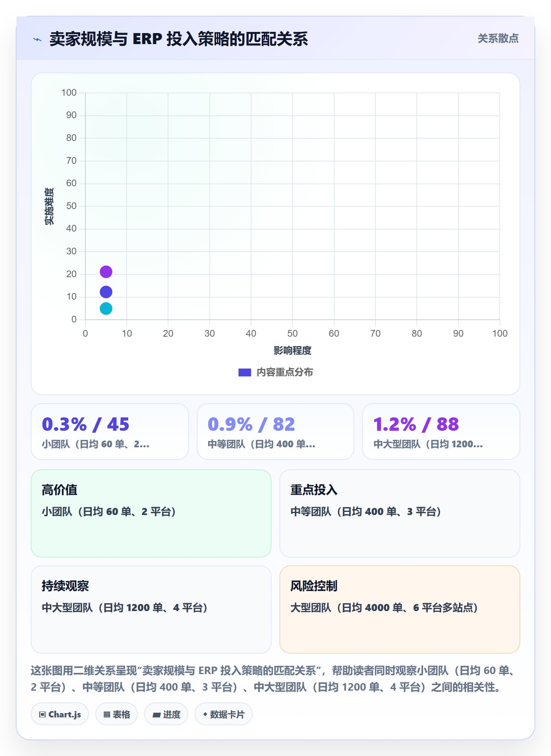This screenshot has height=756, width=551.
Task: Open the 0.9% / 82 stat card
Action: pos(275,432)
